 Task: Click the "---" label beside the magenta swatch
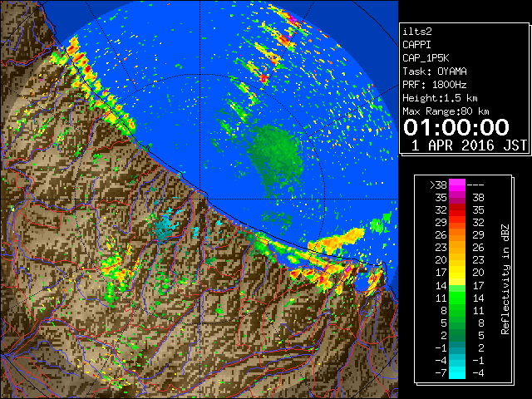click(x=475, y=185)
